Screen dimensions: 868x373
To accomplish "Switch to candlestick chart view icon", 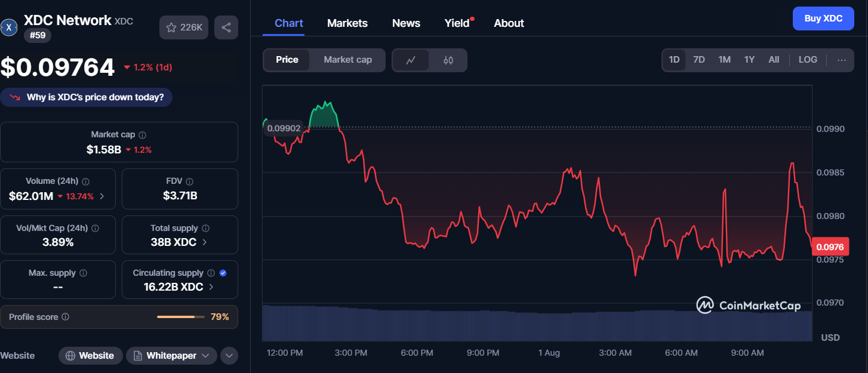I will tap(448, 60).
